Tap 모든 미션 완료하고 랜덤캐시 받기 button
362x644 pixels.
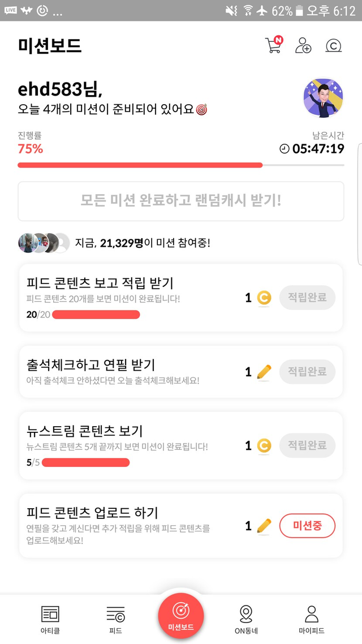point(181,201)
